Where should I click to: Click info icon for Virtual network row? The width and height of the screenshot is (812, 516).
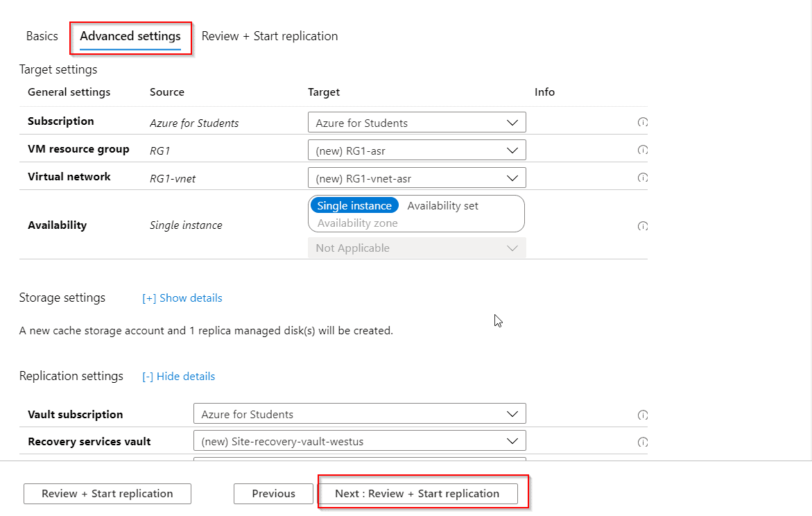(x=642, y=178)
